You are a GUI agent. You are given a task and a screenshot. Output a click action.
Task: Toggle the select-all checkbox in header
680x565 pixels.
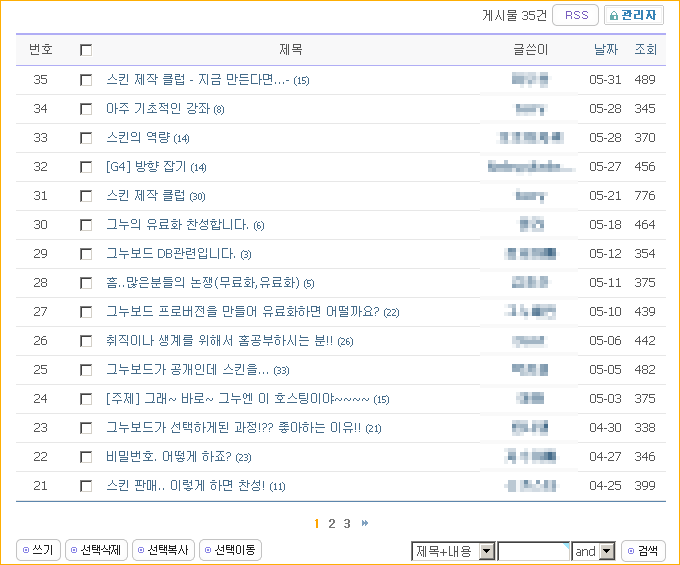[x=86, y=50]
